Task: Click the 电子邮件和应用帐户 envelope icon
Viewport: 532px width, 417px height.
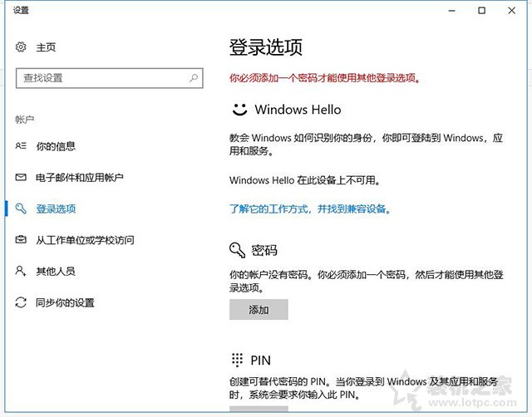Action: tap(22, 178)
